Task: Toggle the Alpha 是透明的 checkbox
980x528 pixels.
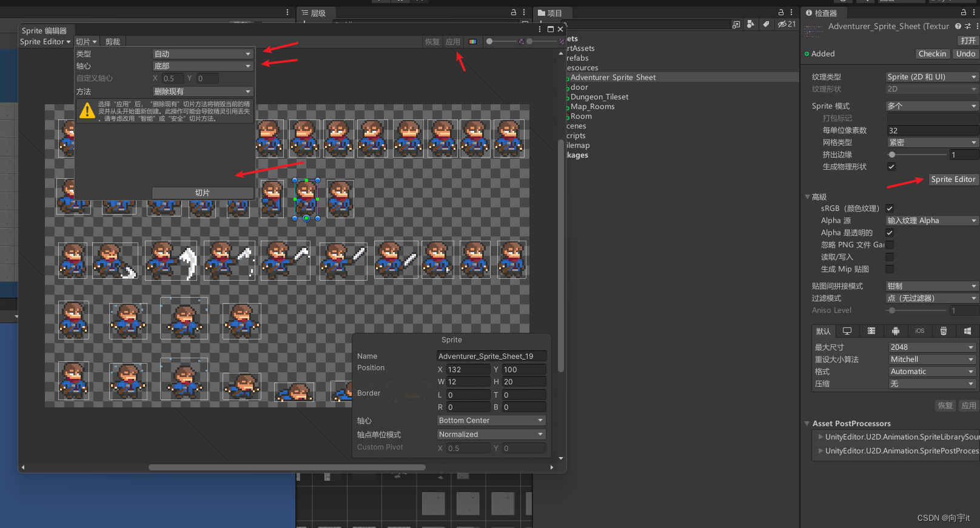Action: [890, 233]
